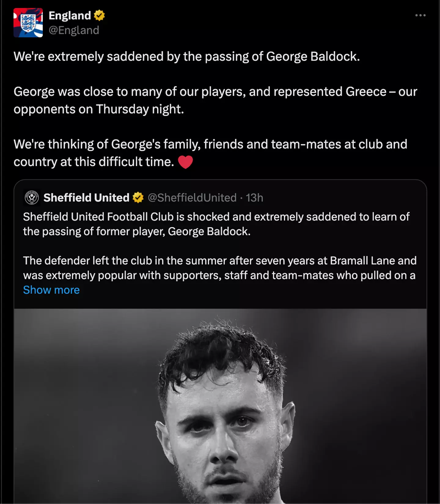
Task: Click the 'We're extremely saddened' opening line
Action: click(187, 57)
